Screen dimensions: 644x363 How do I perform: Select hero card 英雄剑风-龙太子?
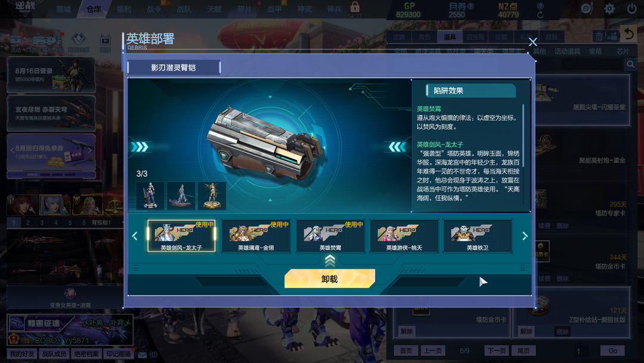click(181, 236)
